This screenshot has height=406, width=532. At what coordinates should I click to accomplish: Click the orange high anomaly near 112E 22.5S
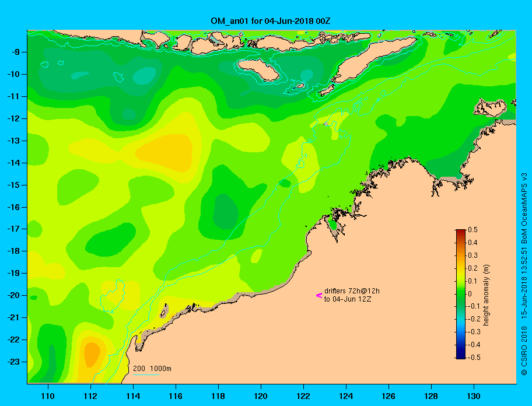[92, 355]
